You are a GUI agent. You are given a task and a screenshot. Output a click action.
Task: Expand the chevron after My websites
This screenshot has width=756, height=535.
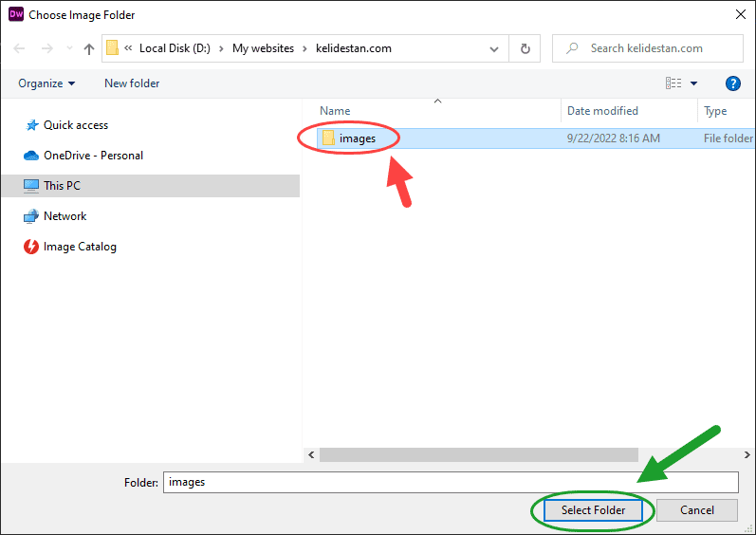click(x=304, y=48)
